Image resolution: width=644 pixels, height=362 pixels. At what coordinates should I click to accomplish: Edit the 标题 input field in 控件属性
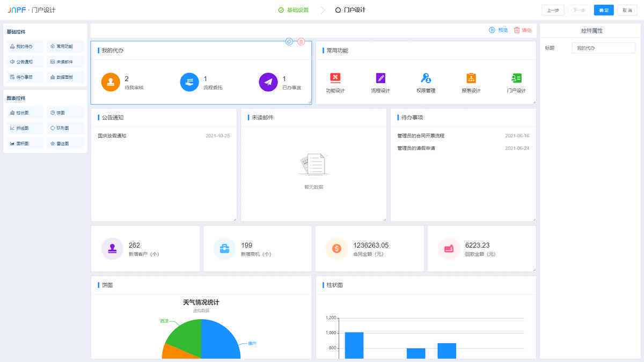click(603, 48)
